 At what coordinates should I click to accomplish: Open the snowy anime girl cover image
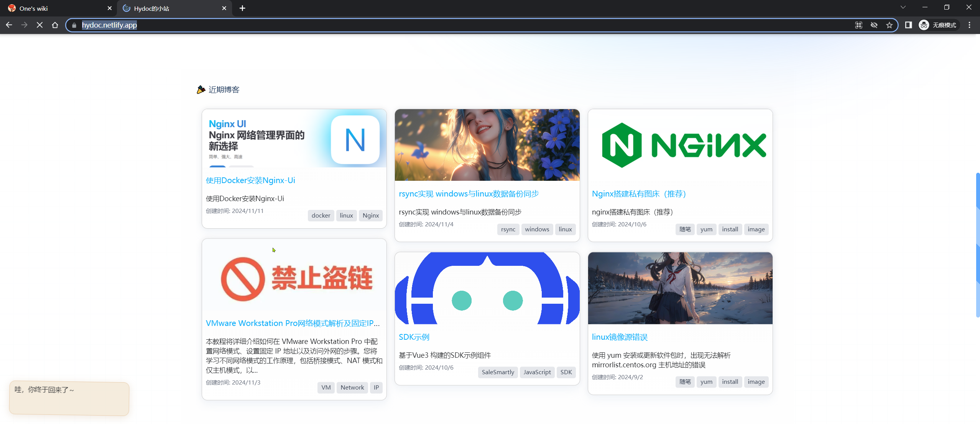click(680, 288)
